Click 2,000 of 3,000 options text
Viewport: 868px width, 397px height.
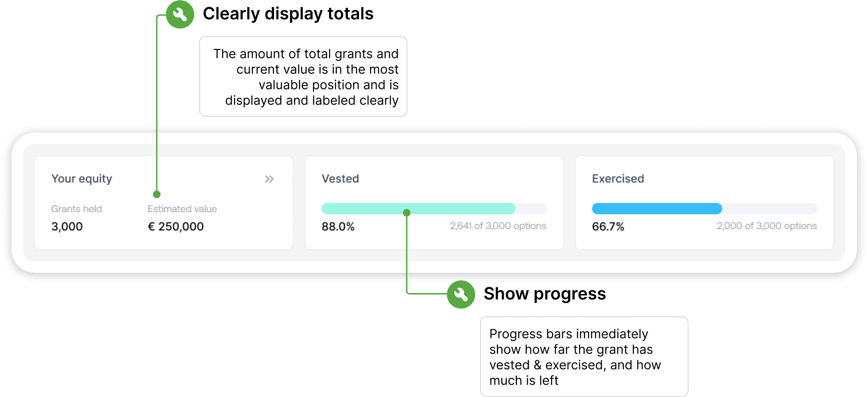tap(767, 226)
